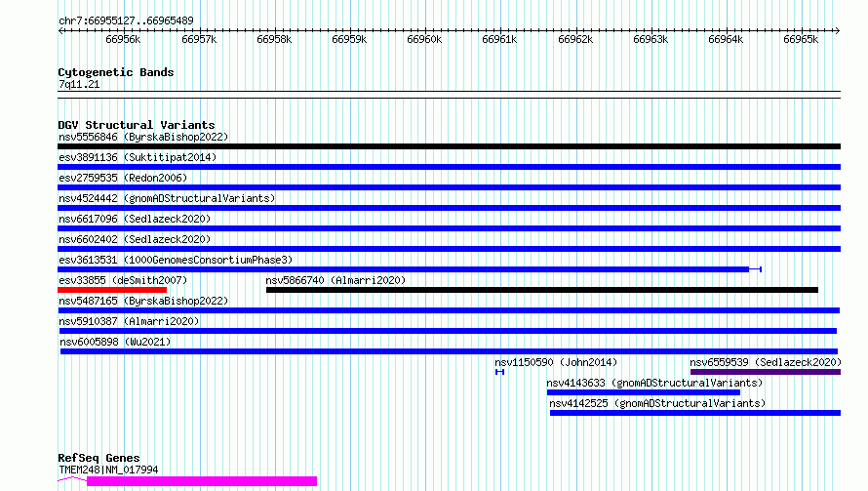Click the 66956k ruler tick label

(x=123, y=39)
